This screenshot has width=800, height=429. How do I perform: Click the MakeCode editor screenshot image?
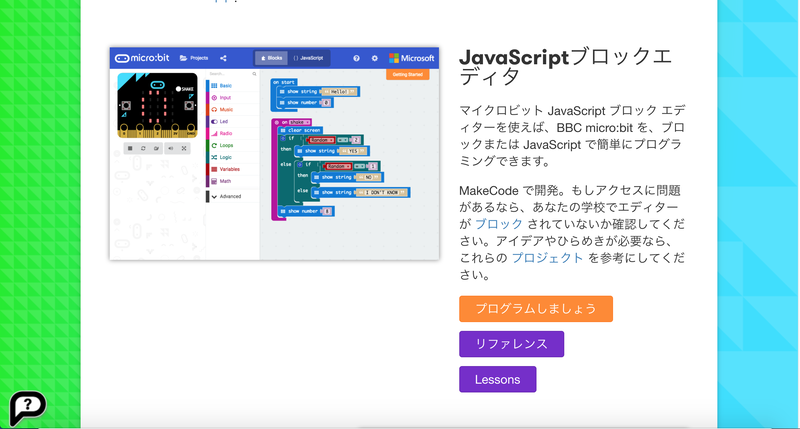[x=274, y=154]
